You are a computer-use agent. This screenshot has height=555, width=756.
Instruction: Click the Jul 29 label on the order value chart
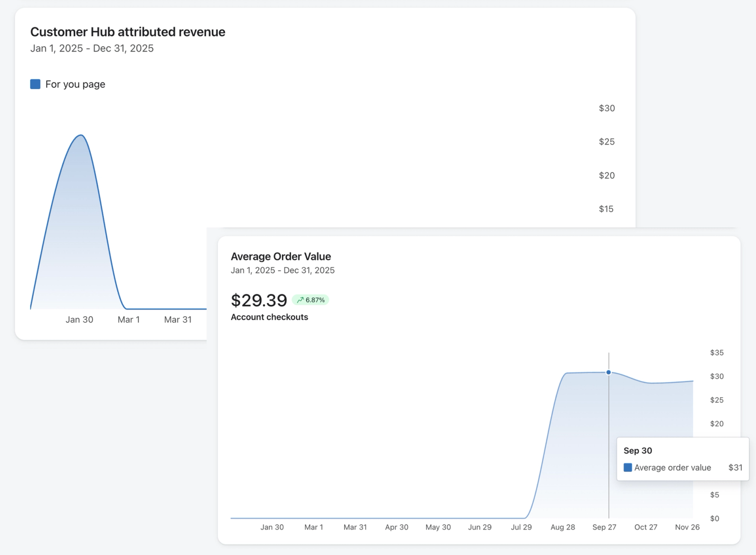tap(521, 527)
